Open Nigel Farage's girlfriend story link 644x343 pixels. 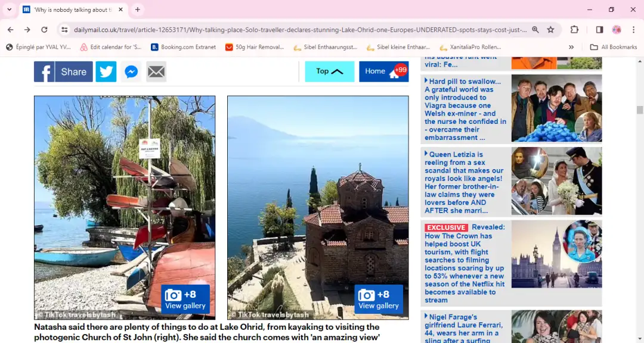click(x=463, y=328)
